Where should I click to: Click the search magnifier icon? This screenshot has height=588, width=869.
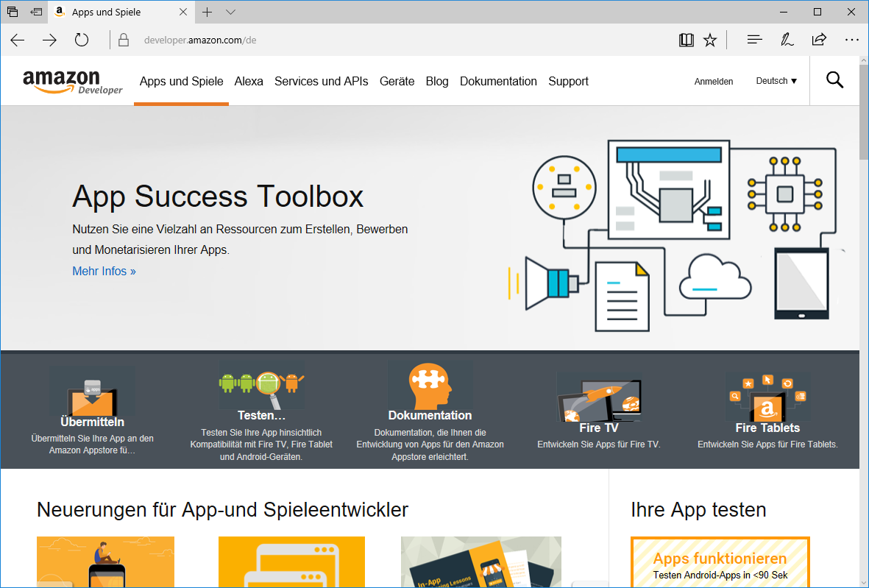click(x=834, y=80)
